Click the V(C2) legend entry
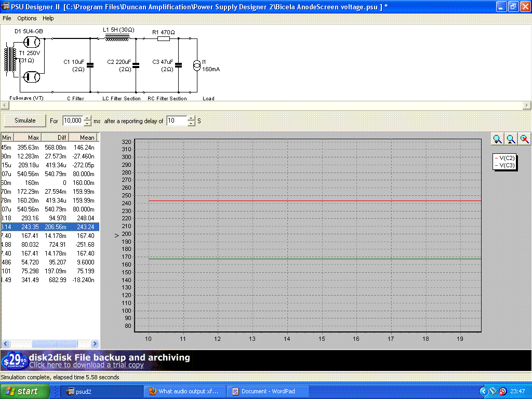The width and height of the screenshot is (532, 399). [504, 158]
